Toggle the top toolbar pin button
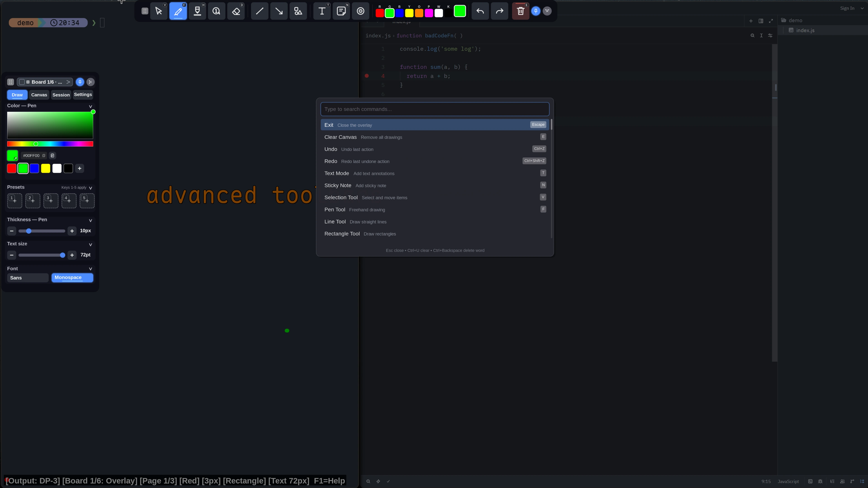The image size is (868, 488). pos(536,11)
